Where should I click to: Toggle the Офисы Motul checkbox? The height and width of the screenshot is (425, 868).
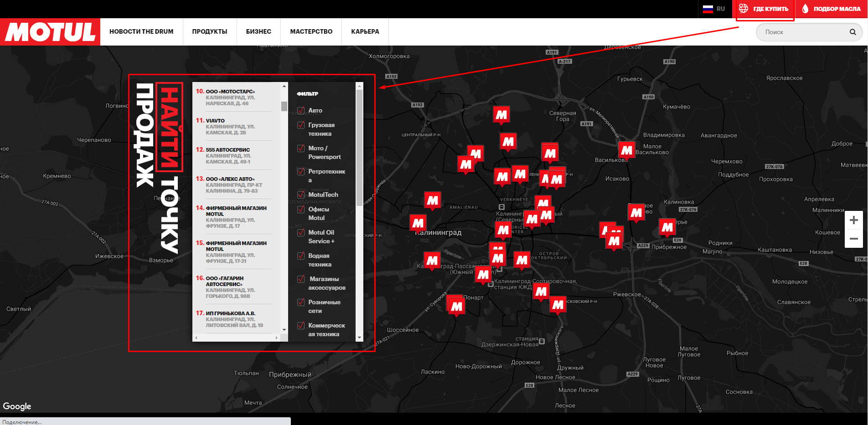click(x=301, y=209)
